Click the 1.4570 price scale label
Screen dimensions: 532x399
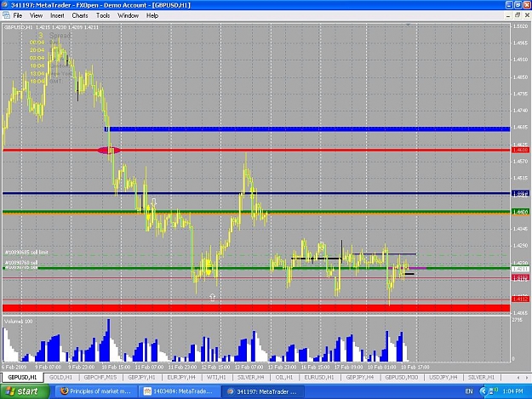coord(520,162)
